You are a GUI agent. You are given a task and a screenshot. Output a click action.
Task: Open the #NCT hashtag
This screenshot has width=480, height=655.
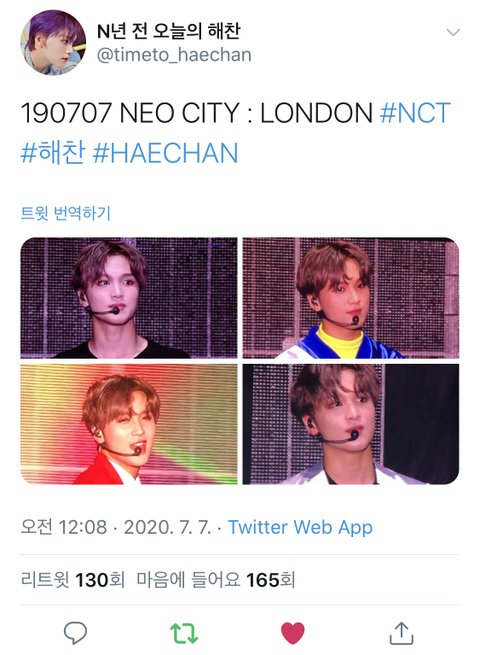click(415, 113)
